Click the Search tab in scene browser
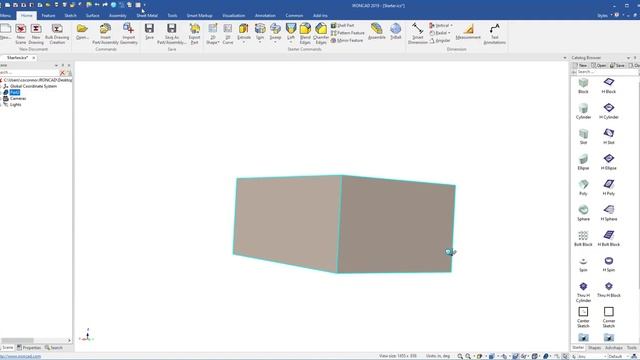Image resolution: width=640 pixels, height=360 pixels. [x=54, y=348]
